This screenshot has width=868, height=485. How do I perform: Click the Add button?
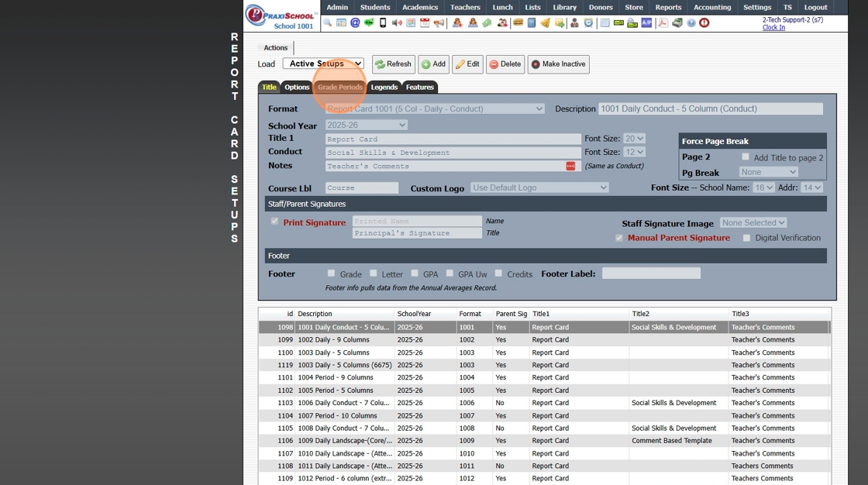click(433, 64)
